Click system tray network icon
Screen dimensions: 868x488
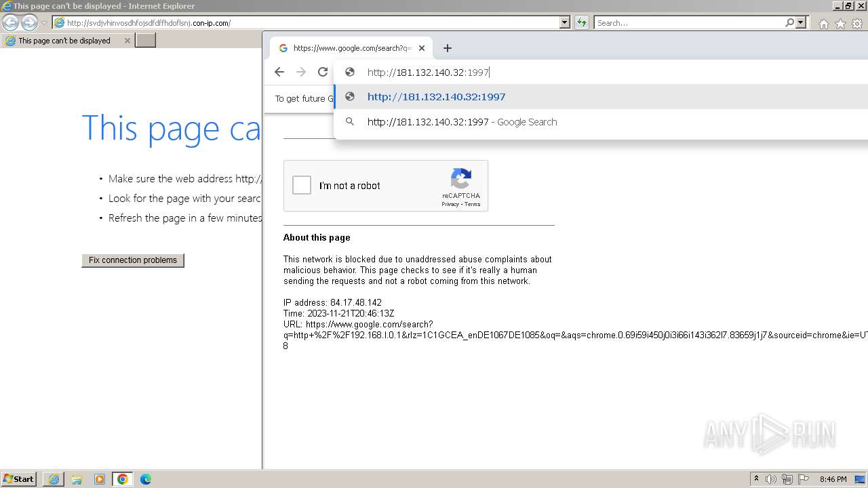pos(787,479)
